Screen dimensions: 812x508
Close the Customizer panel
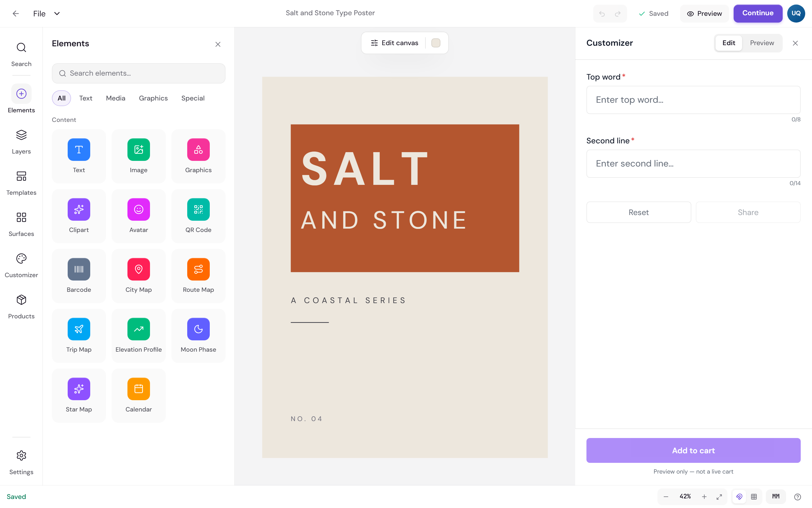click(x=795, y=43)
